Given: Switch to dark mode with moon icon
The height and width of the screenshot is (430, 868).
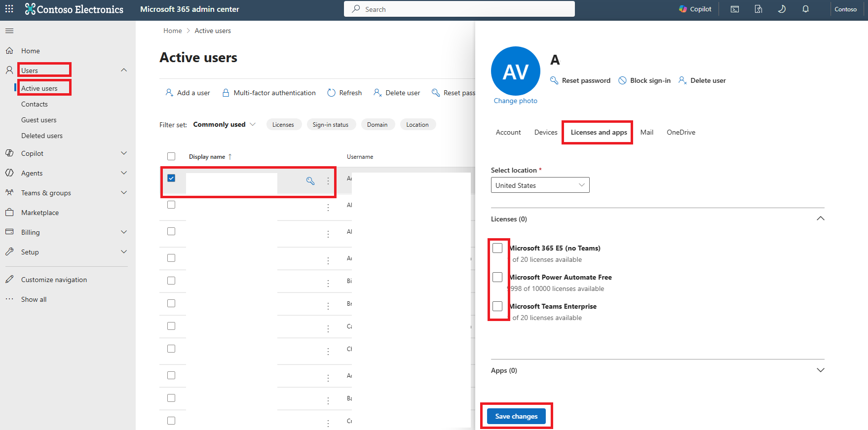Looking at the screenshot, I should click(x=782, y=9).
